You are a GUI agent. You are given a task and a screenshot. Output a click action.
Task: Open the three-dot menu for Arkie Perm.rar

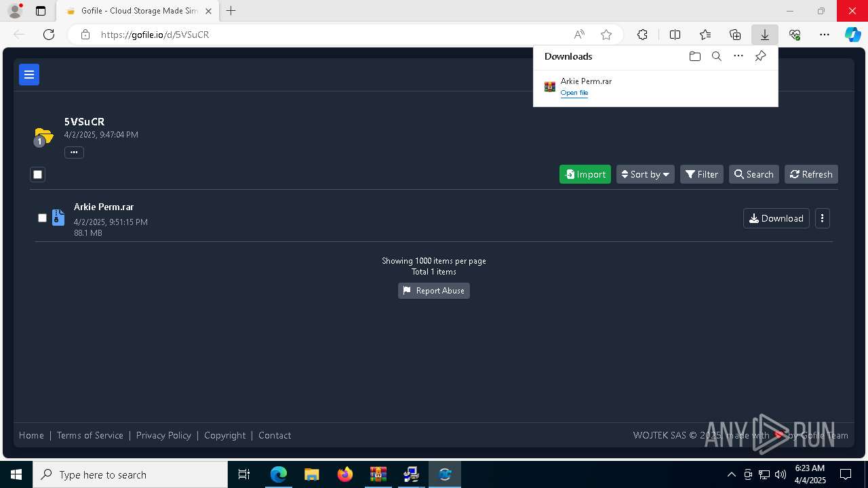click(x=823, y=218)
